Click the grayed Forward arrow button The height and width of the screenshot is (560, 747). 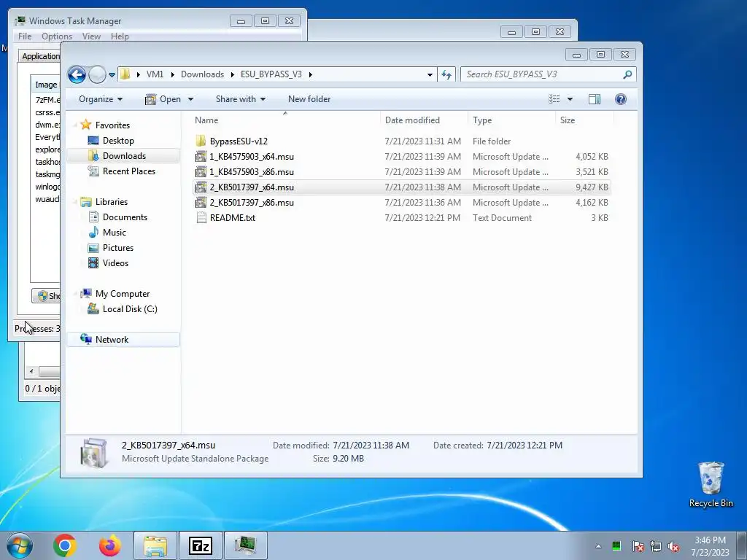pyautogui.click(x=97, y=74)
